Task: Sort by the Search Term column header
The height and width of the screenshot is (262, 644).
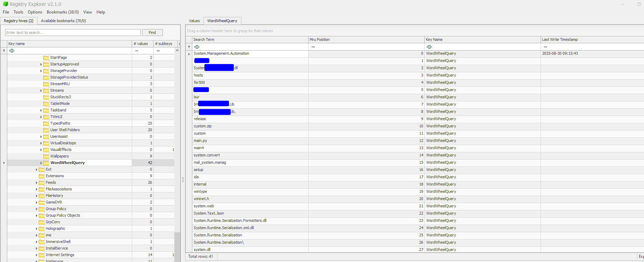Action: [249, 39]
